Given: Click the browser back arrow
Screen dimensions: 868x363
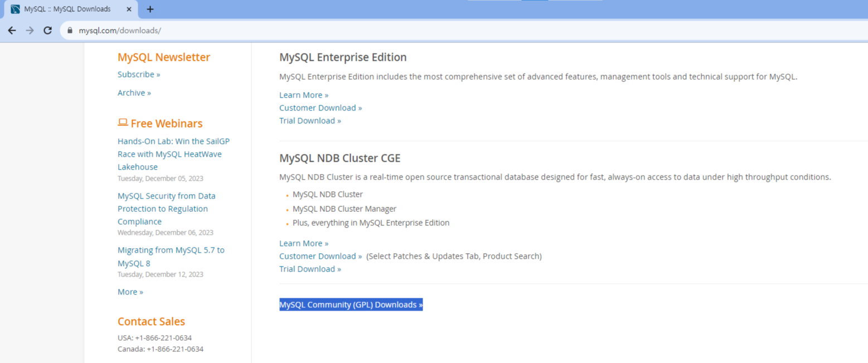Looking at the screenshot, I should tap(12, 31).
